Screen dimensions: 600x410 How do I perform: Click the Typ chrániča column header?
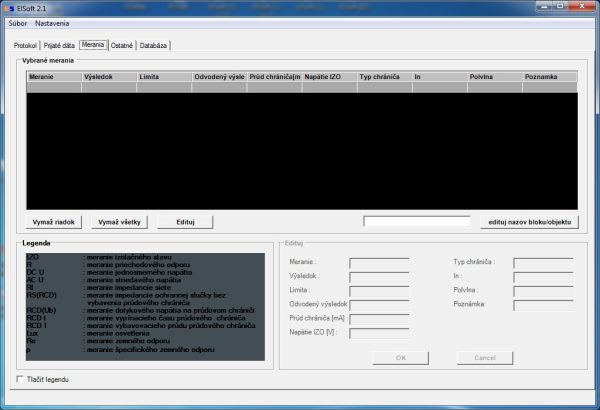click(x=385, y=77)
